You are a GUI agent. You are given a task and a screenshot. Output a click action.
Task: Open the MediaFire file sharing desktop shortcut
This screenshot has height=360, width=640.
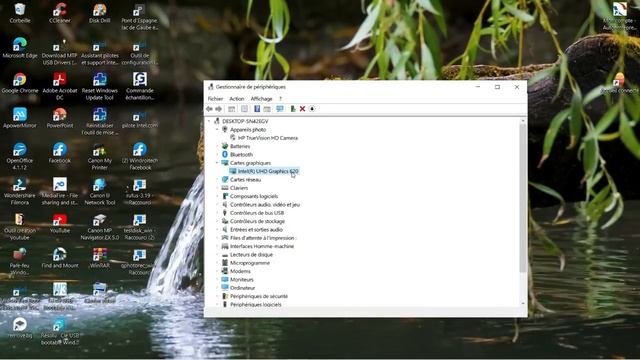point(60,191)
